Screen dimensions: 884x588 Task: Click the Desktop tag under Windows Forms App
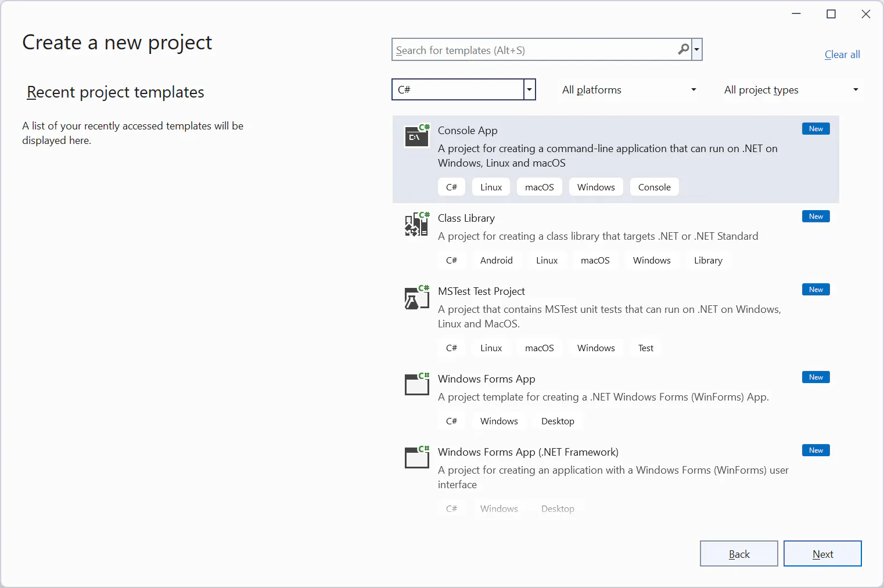click(x=558, y=421)
